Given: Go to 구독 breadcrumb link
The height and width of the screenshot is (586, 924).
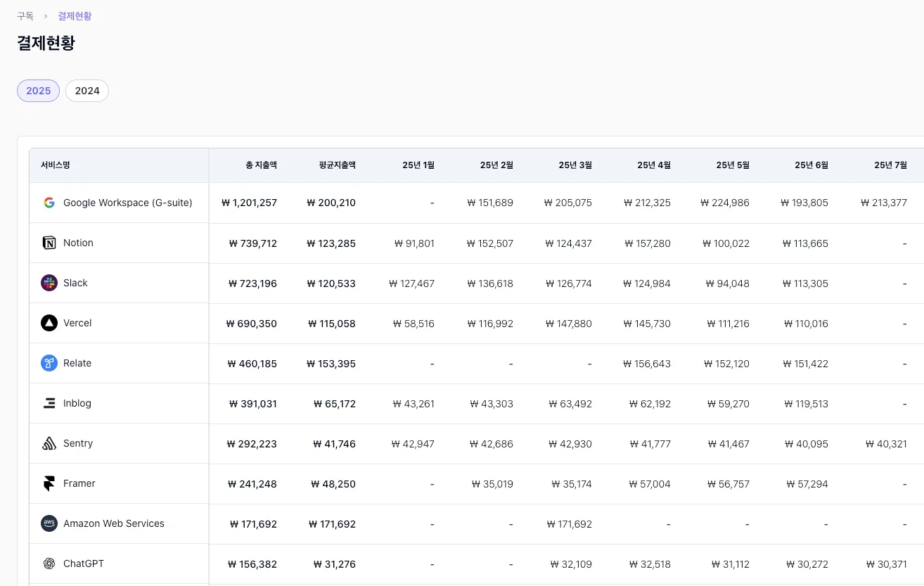Looking at the screenshot, I should 25,16.
